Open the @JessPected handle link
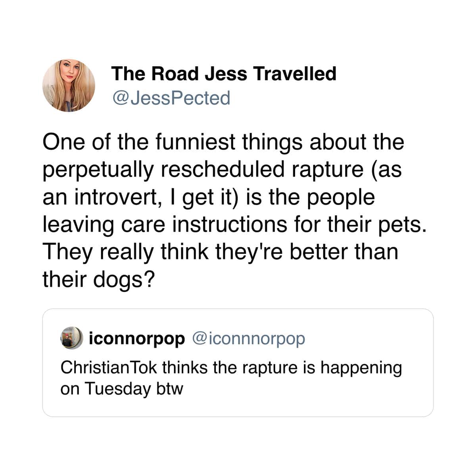Screen dimensions: 476x476 (171, 98)
